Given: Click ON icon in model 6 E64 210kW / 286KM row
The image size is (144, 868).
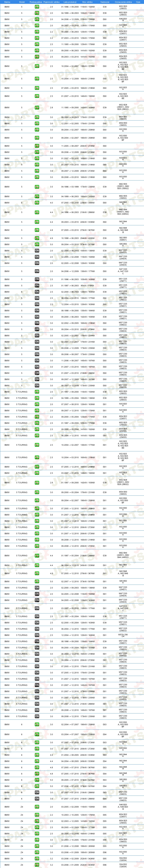Looking at the screenshot, I should pyautogui.click(x=37, y=799).
